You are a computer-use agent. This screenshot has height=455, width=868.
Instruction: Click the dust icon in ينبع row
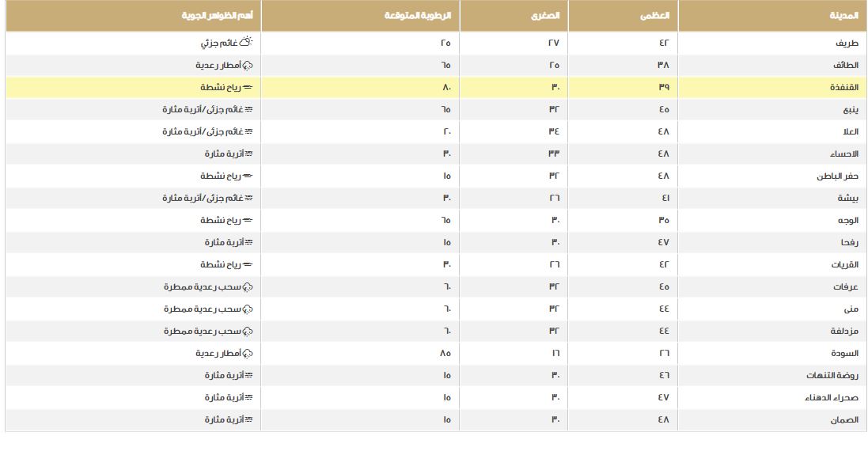pos(248,109)
